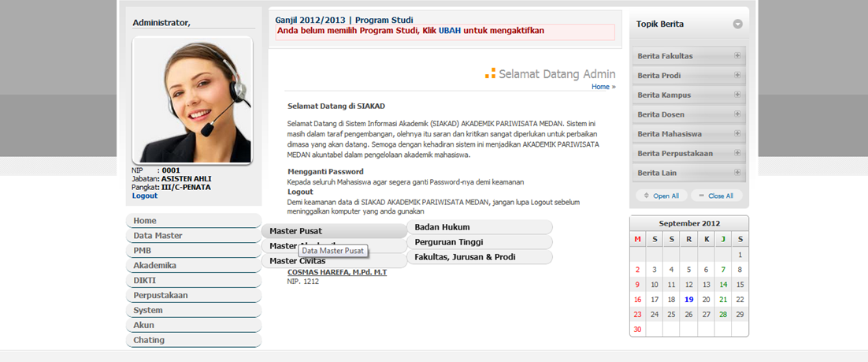Expand the Berita Lain plus icon

coord(736,172)
